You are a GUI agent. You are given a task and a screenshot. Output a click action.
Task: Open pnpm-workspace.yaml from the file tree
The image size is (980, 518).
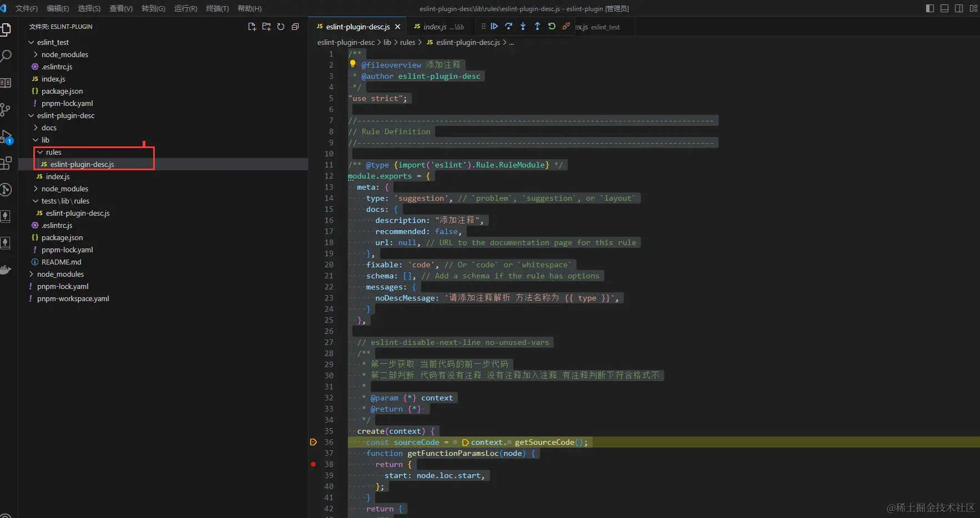(x=73, y=298)
